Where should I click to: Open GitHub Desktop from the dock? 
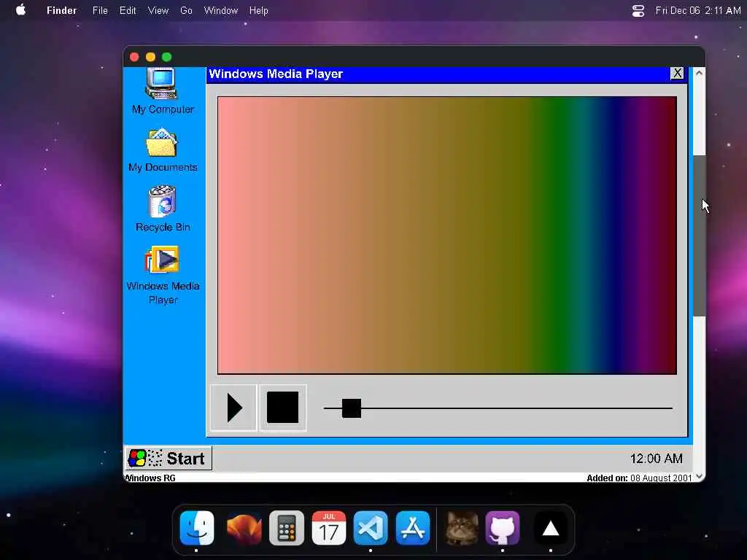click(x=503, y=528)
